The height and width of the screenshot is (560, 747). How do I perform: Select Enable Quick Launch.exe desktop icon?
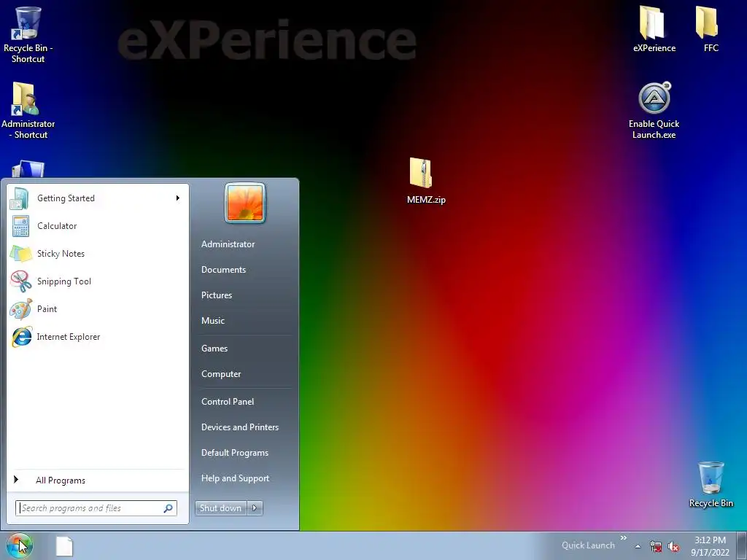coord(654,111)
